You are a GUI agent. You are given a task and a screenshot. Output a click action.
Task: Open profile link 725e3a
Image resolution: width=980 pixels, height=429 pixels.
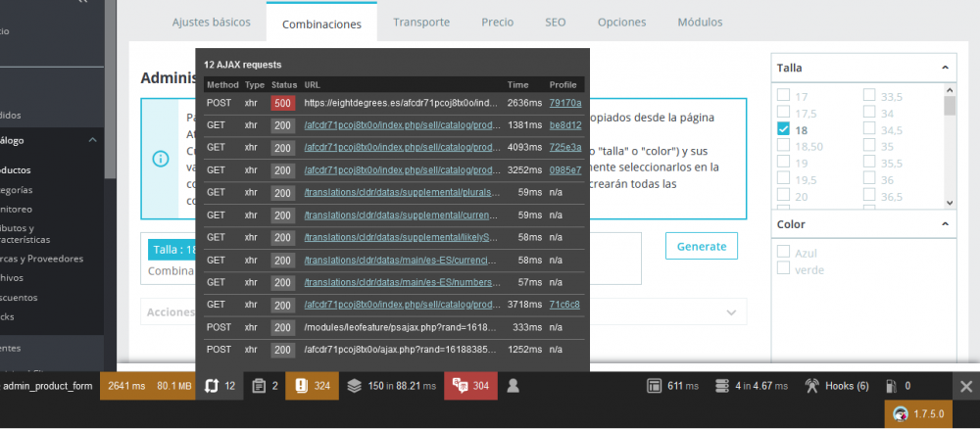(x=565, y=147)
